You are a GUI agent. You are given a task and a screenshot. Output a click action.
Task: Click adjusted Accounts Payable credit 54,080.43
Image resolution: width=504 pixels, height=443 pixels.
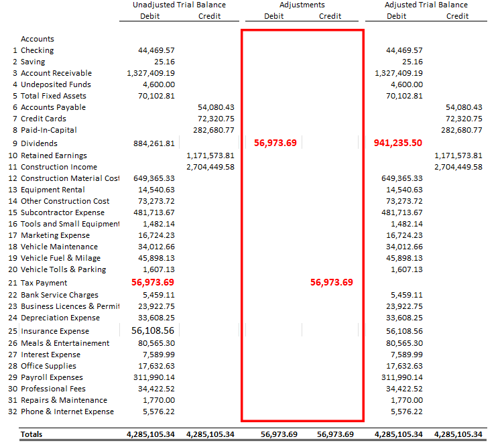pos(464,107)
